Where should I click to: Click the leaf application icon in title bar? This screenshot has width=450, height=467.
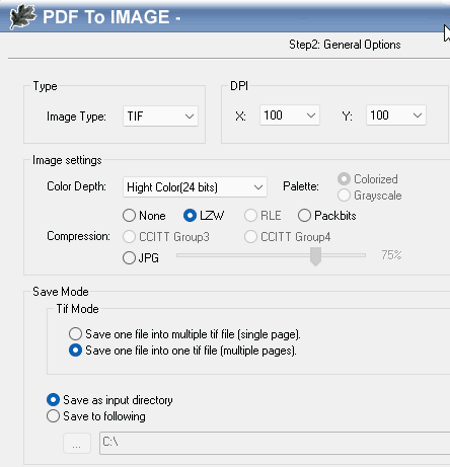tap(22, 16)
